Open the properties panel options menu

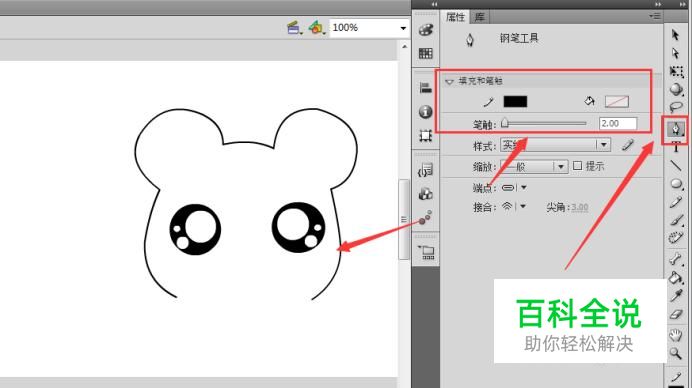[x=654, y=16]
